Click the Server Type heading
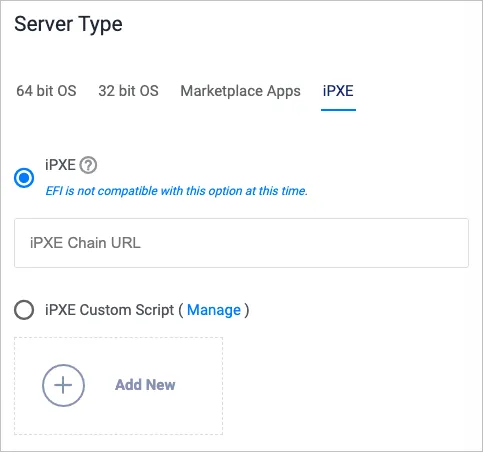This screenshot has height=452, width=483. pyautogui.click(x=68, y=25)
